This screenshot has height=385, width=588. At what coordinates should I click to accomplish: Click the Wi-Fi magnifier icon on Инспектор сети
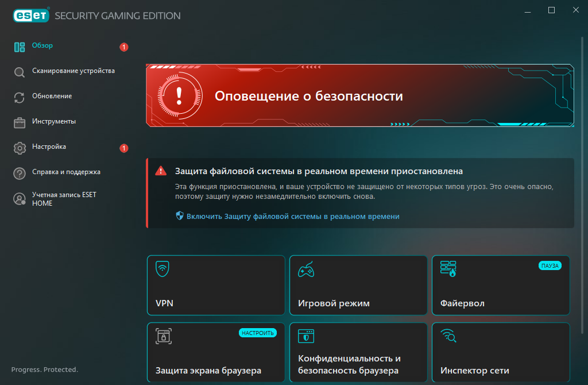point(448,336)
